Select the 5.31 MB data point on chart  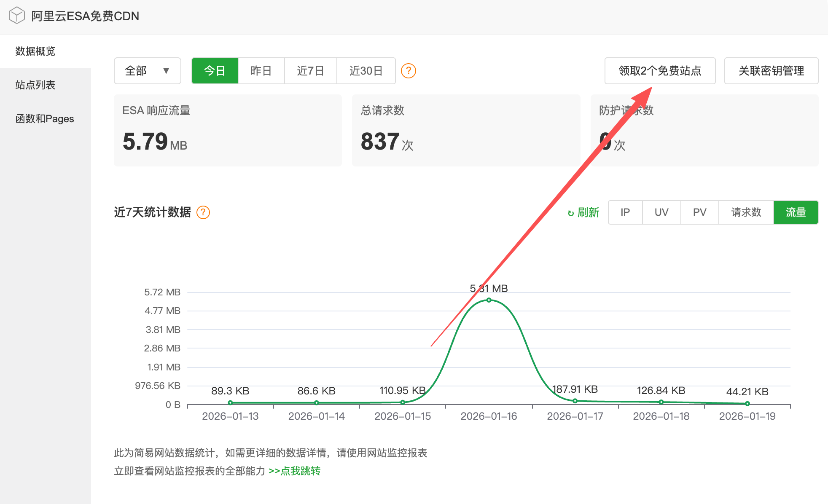pyautogui.click(x=489, y=300)
